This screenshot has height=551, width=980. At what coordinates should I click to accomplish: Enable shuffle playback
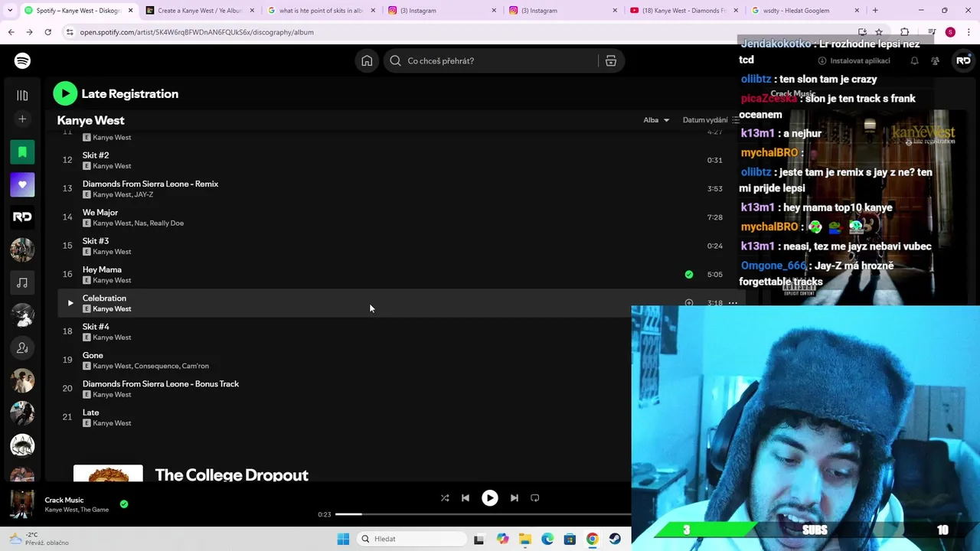[445, 497]
